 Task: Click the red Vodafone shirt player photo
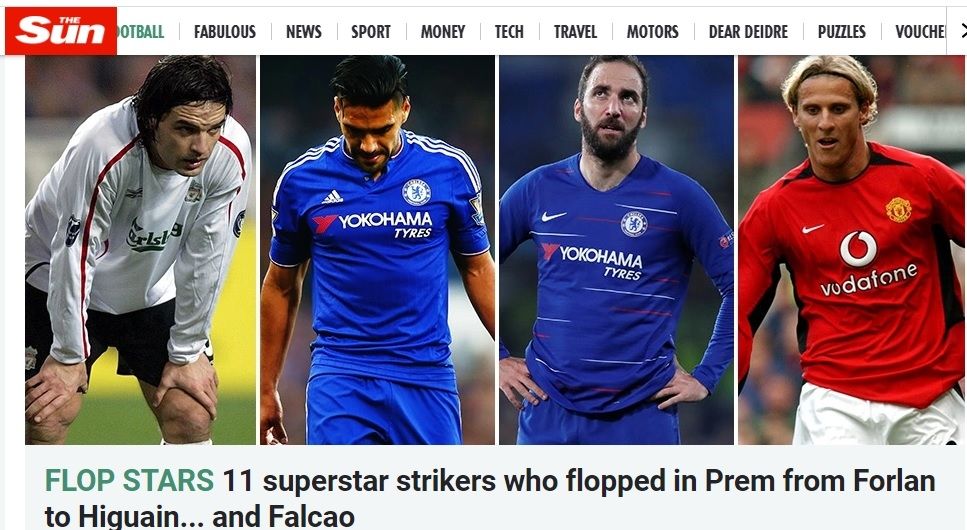point(852,250)
